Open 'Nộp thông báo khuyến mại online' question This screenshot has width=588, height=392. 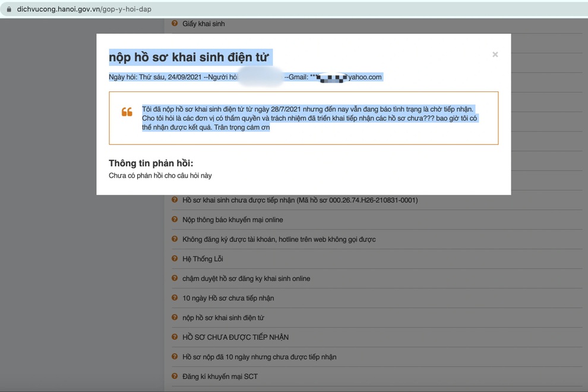tap(232, 220)
